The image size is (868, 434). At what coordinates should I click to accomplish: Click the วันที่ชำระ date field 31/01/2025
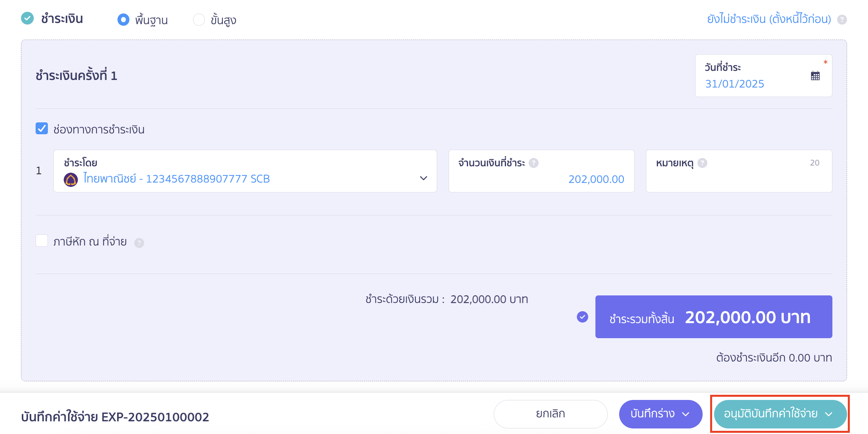[x=764, y=76]
